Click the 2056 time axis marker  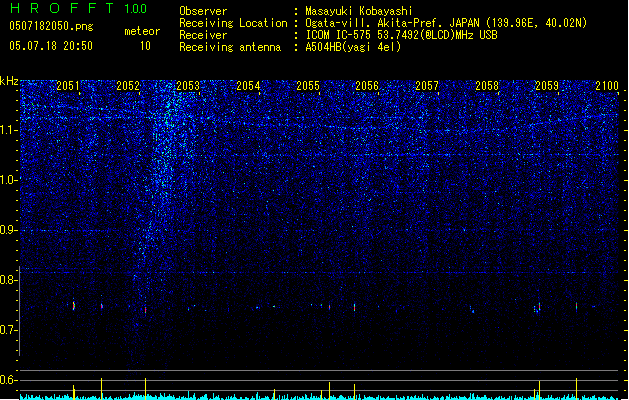[x=367, y=85]
